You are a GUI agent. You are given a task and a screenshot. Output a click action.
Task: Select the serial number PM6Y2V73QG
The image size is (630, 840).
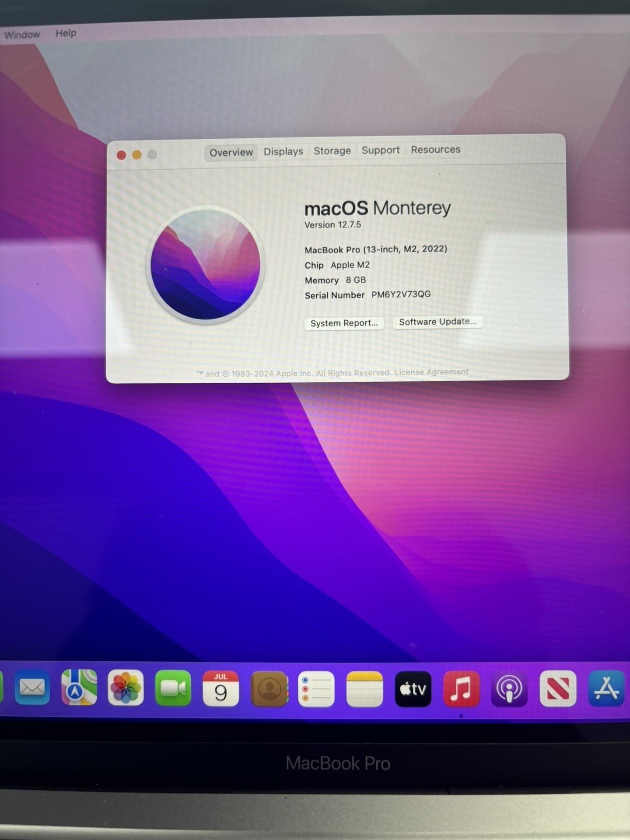point(401,294)
